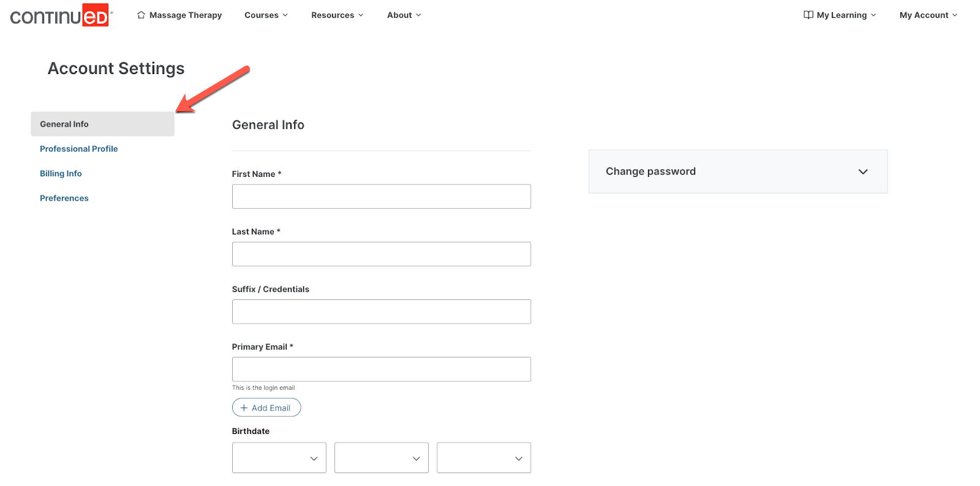980x486 pixels.
Task: Open the middle Birthdate dropdown
Action: pos(381,458)
